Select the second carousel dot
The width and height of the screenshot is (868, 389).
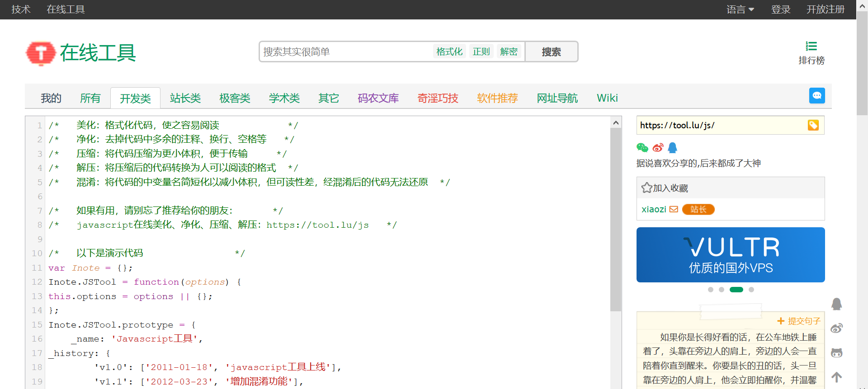pyautogui.click(x=722, y=290)
